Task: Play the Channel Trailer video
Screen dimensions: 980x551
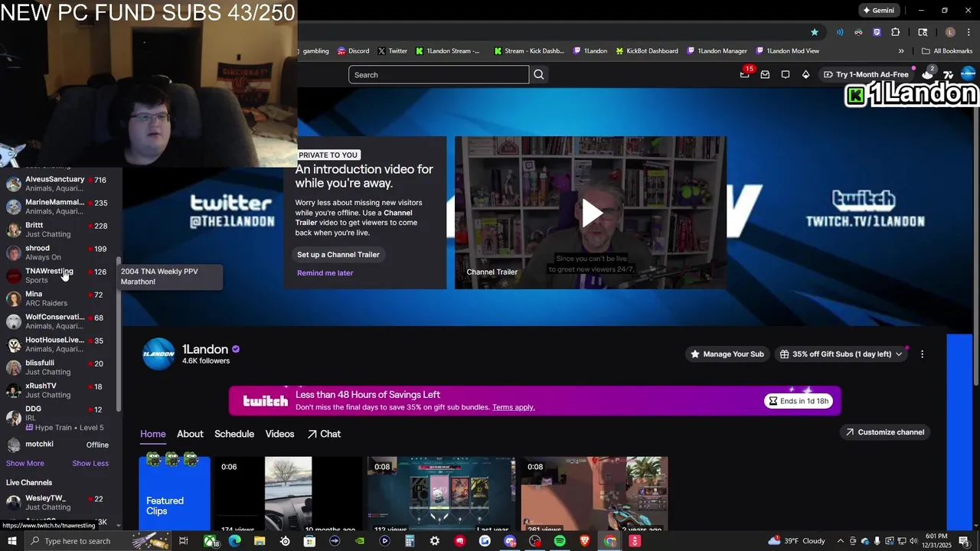Action: pyautogui.click(x=591, y=214)
